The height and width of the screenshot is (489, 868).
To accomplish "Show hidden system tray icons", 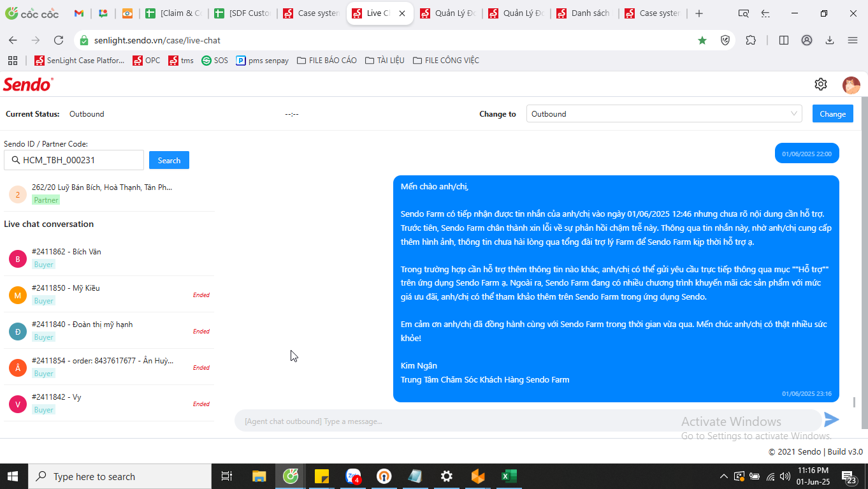I will (723, 476).
